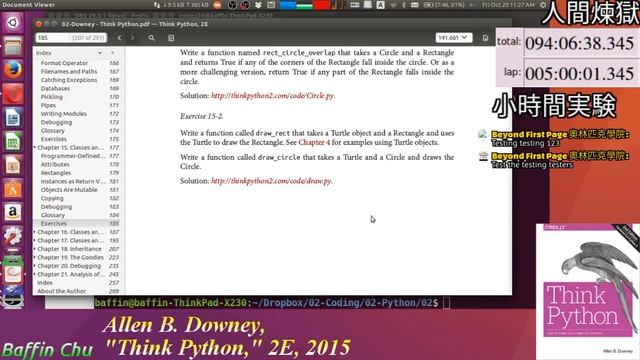Open Ubuntu Software Center in the launcher
640x360 pixels.
pos(13,189)
